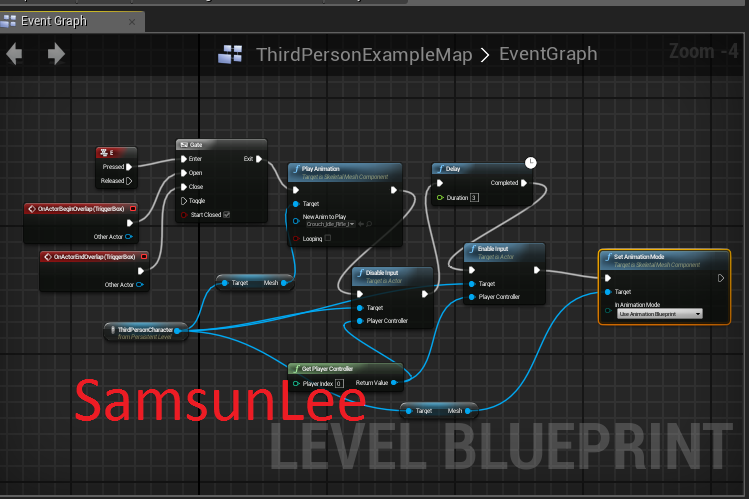Click the Target pin on the Play Animation node
The image size is (749, 499).
(x=296, y=204)
